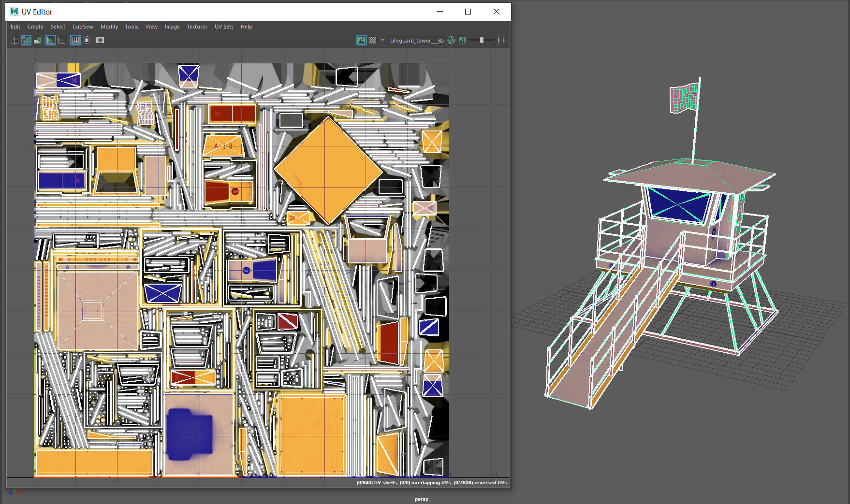The width and height of the screenshot is (850, 504).
Task: Toggle the display image icon
Action: (362, 40)
